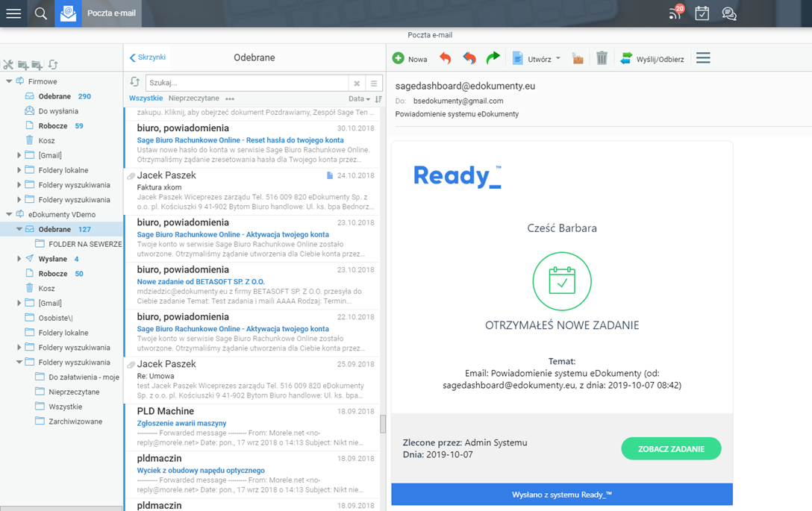The image size is (812, 511).
Task: Open the main hamburger menu in top bar
Action: 13,13
